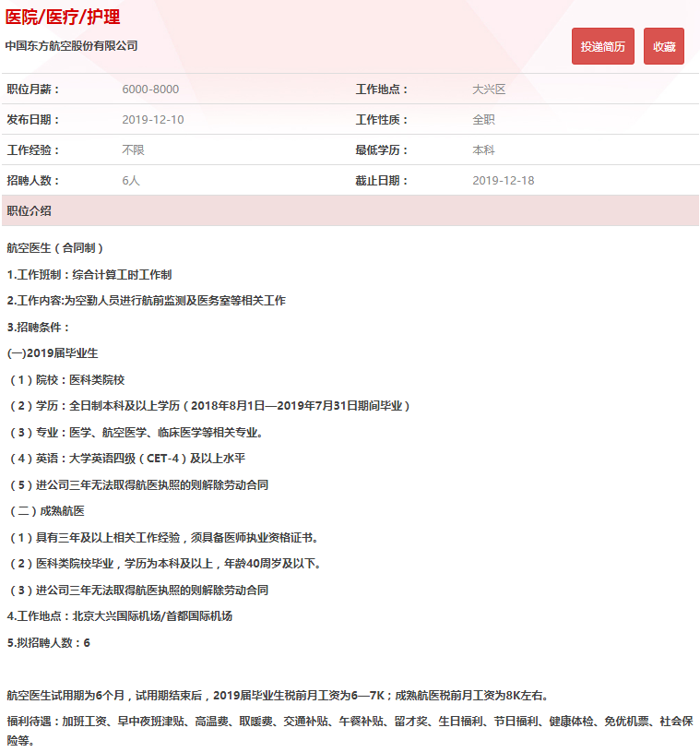Screen dimensions: 700x752
Task: Click the line 院校：医科类院校
Action: [66, 380]
